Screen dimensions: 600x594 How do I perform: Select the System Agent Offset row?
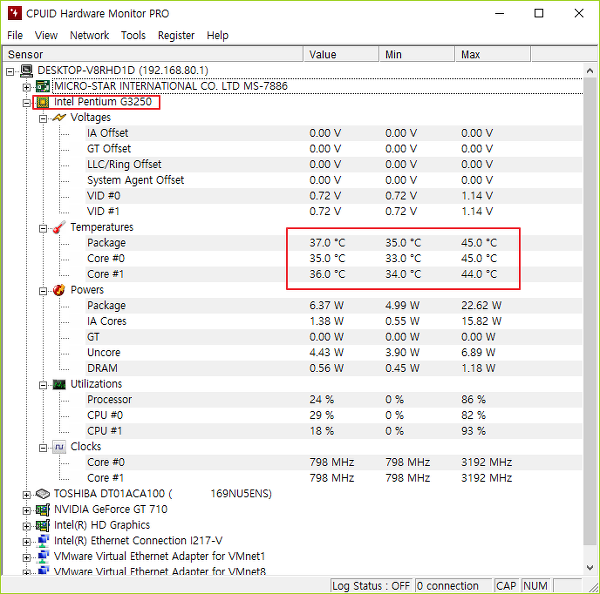coord(333,180)
